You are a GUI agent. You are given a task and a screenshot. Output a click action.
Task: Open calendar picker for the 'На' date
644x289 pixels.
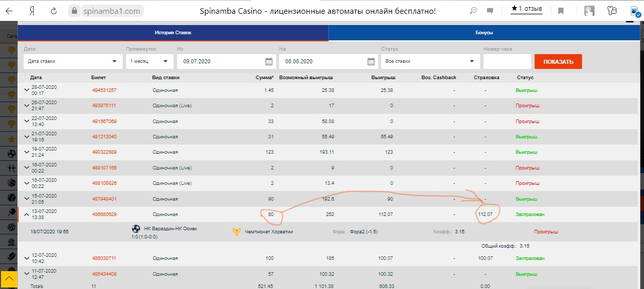click(371, 61)
